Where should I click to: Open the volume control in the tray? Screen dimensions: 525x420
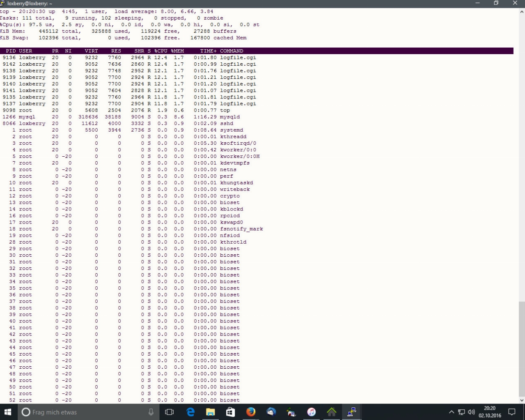coord(471,412)
